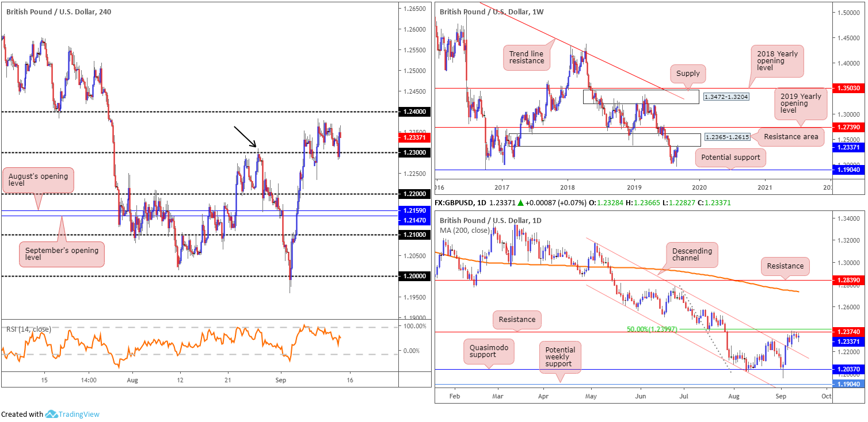
Task: Click the '2018' year label on weekly chart
Action: (568, 187)
